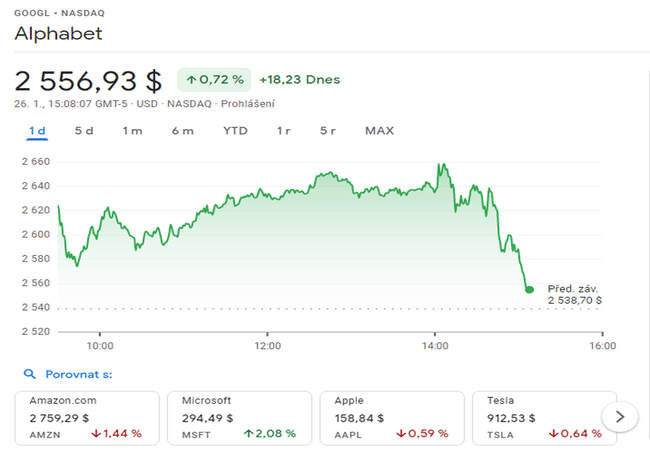Screen dimensions: 650x454
Task: Select the 1 d time range tab
Action: [38, 131]
